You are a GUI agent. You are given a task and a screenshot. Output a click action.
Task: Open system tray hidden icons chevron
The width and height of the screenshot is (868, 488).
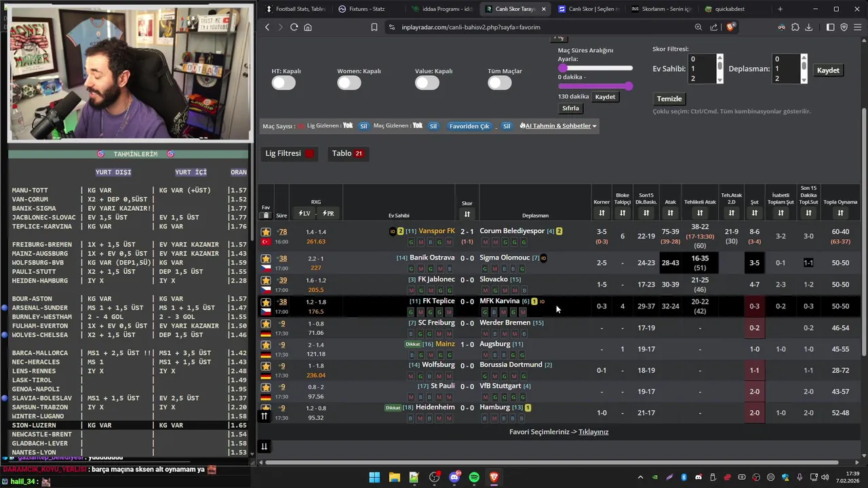pyautogui.click(x=640, y=477)
